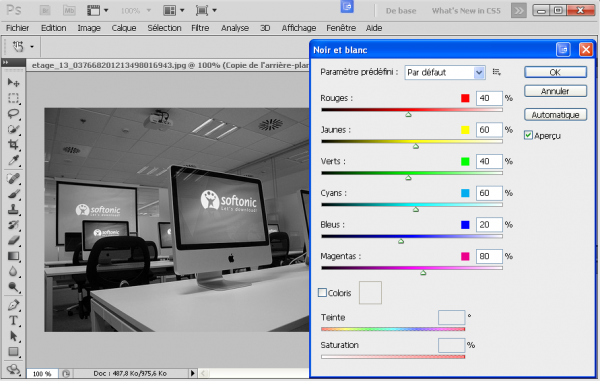The image size is (600, 381).
Task: Toggle the Aperçu preview checkbox
Action: pyautogui.click(x=528, y=135)
